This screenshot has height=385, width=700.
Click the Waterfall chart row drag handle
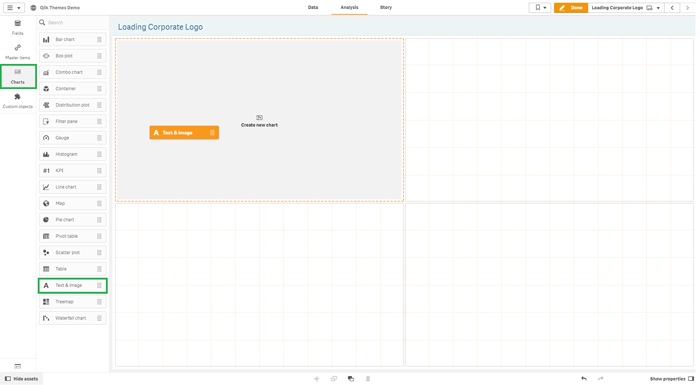click(x=99, y=318)
